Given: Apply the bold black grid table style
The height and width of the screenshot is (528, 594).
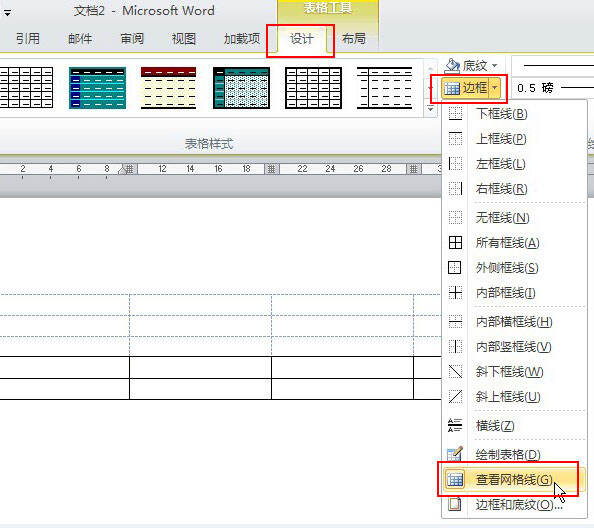Looking at the screenshot, I should (x=313, y=88).
